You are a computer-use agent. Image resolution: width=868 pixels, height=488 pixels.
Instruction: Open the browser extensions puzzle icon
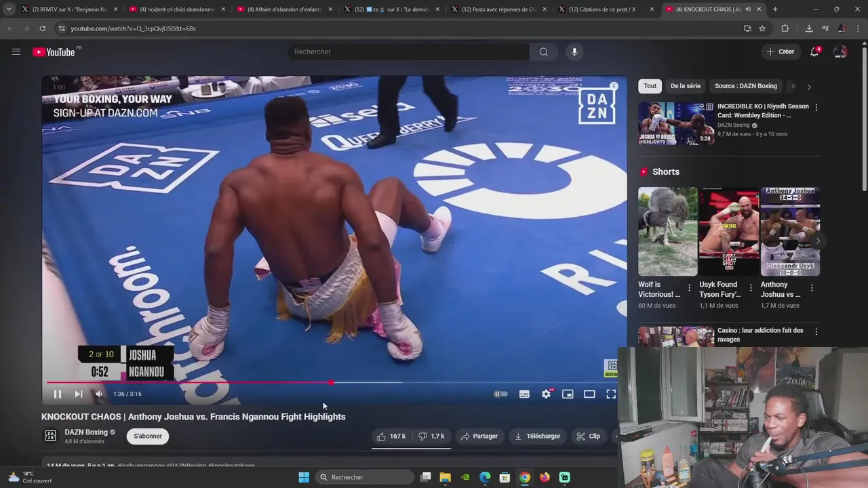click(785, 28)
